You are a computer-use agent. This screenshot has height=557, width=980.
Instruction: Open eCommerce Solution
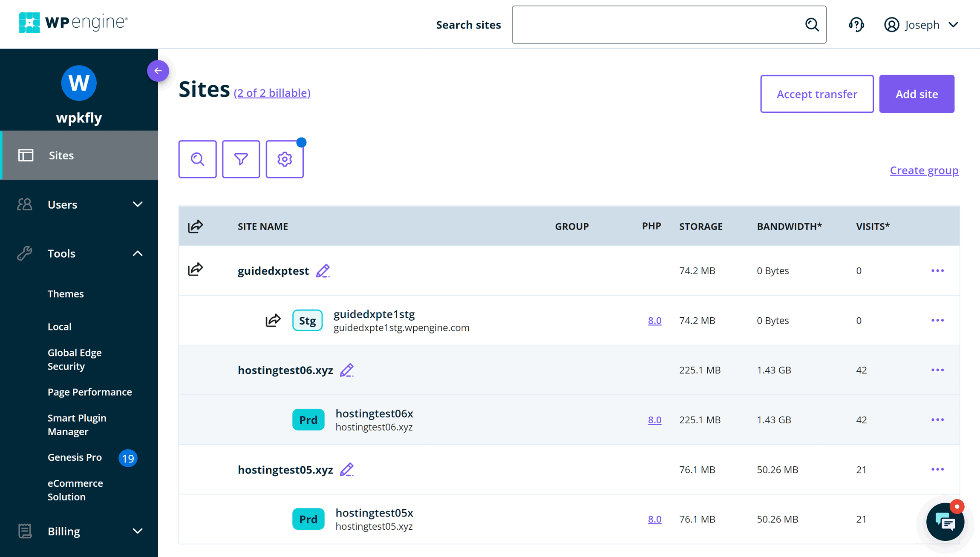[75, 490]
